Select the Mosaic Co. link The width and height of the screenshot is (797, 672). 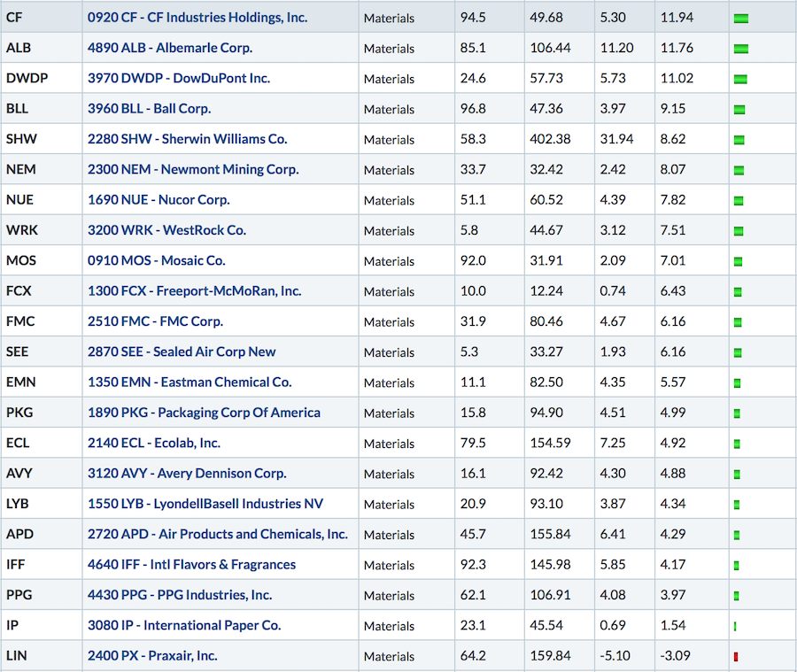coord(156,261)
